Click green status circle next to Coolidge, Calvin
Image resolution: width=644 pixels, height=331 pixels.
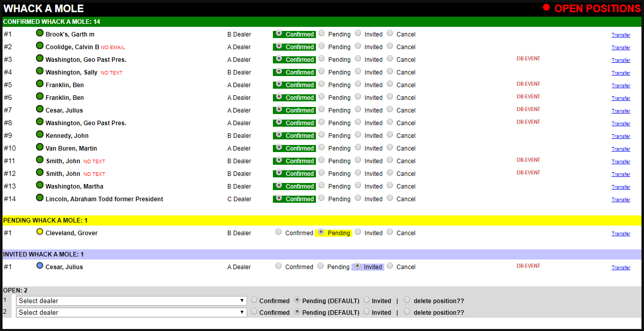(40, 46)
